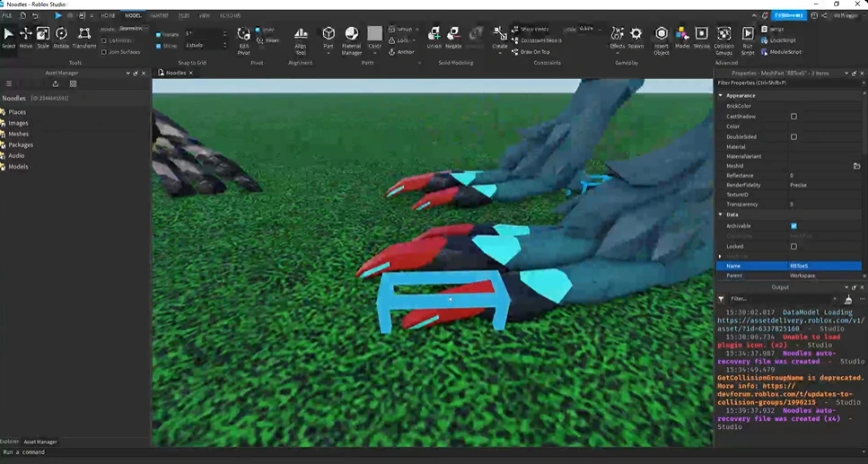Open Properties panel options dropdown arrow
The width and height of the screenshot is (868, 464).
(846, 73)
